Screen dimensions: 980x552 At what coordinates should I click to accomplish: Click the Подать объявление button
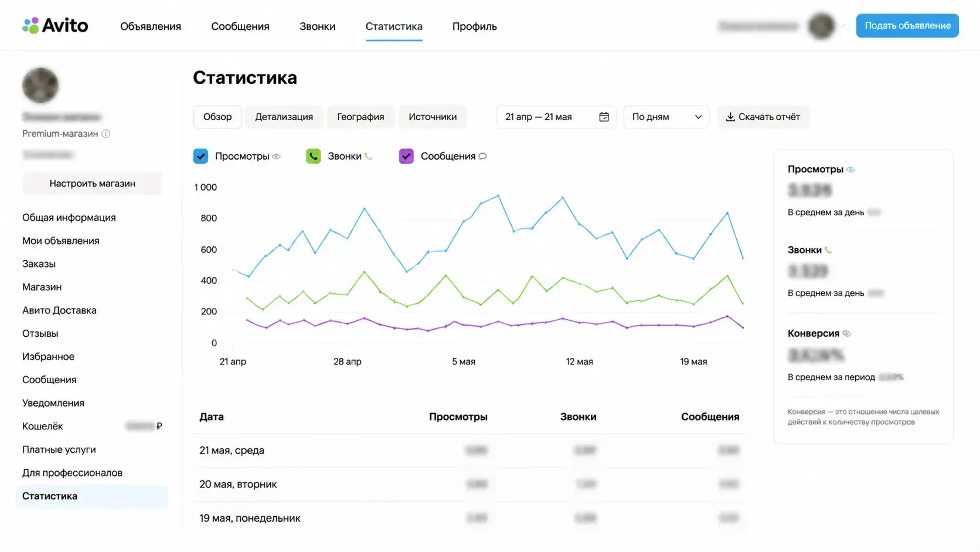point(907,26)
